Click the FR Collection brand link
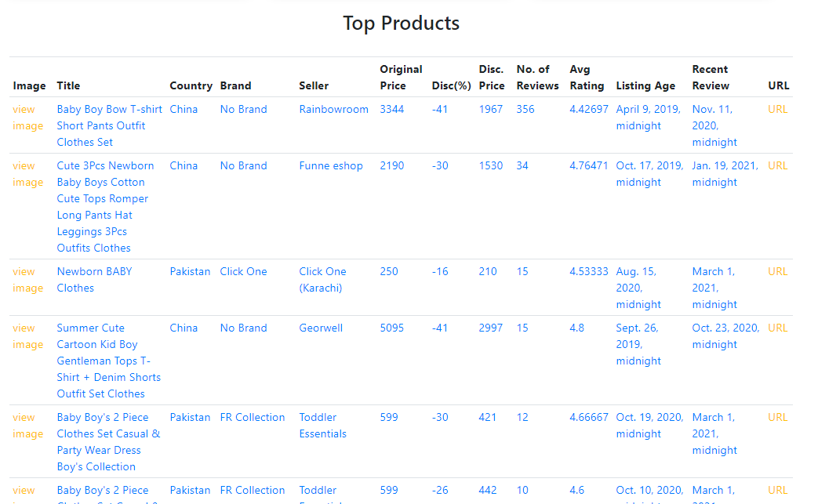Screen dimensions: 818x504 coord(253,417)
